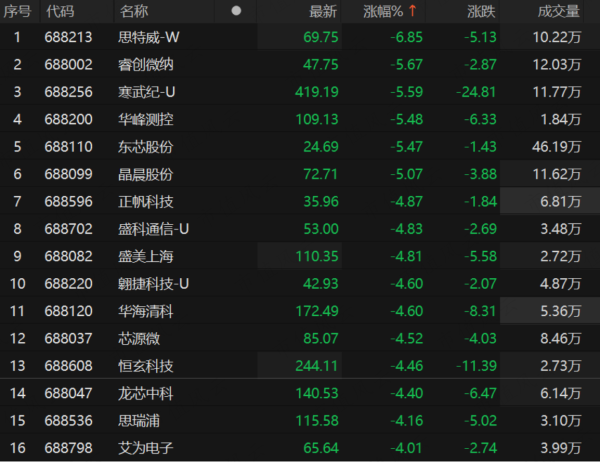Click stock code 688702
This screenshot has width=600, height=462.
[68, 229]
